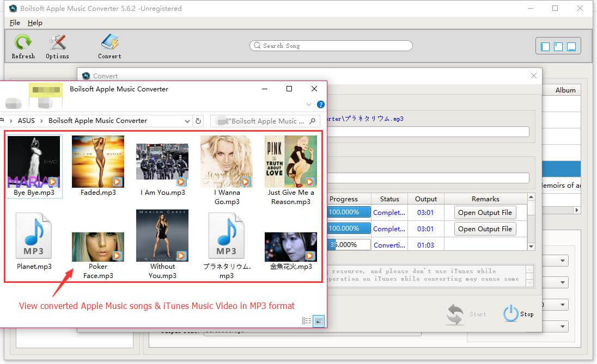
Task: Click the Status column header
Action: coord(389,199)
